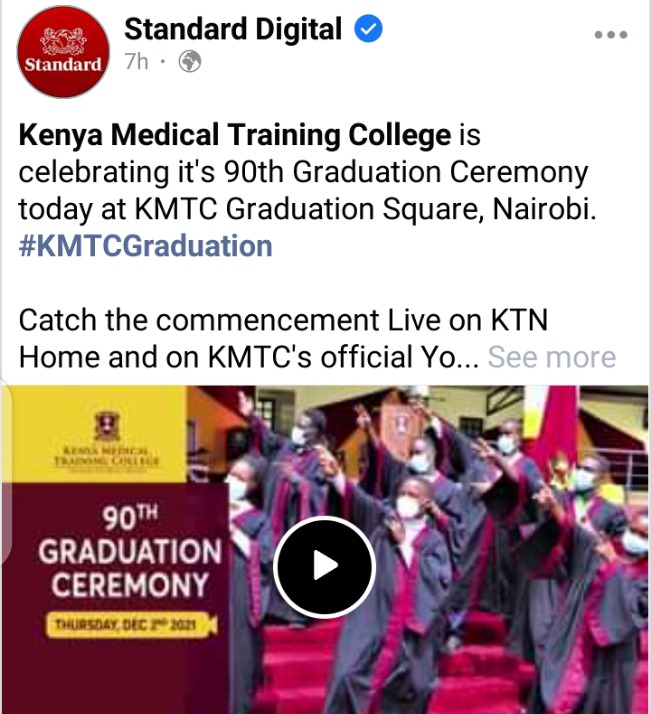Click the post text about KTN Home
Screen dimensions: 651x714
tap(283, 338)
